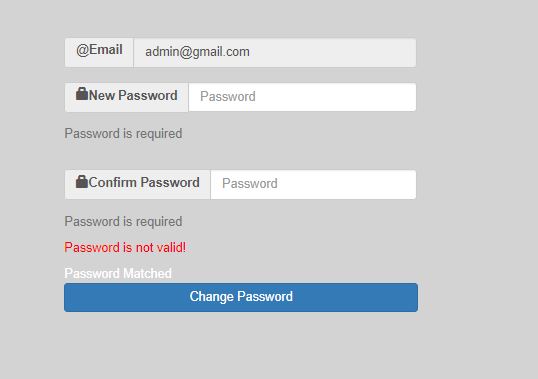
Task: Click the lock icon beside Confirm Password
Action: tap(82, 181)
